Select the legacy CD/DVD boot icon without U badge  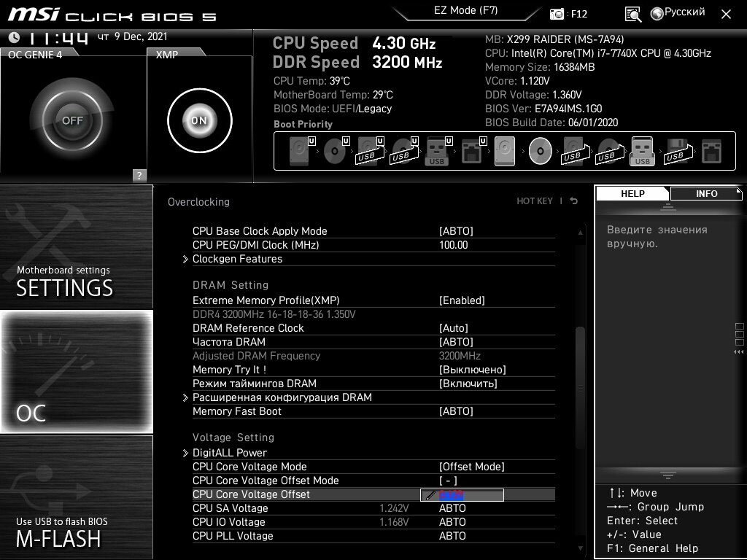541,151
